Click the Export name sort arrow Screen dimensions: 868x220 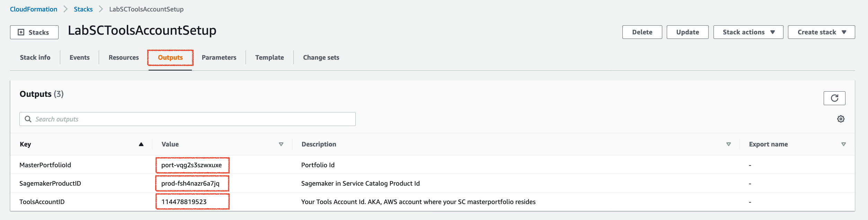pyautogui.click(x=843, y=144)
